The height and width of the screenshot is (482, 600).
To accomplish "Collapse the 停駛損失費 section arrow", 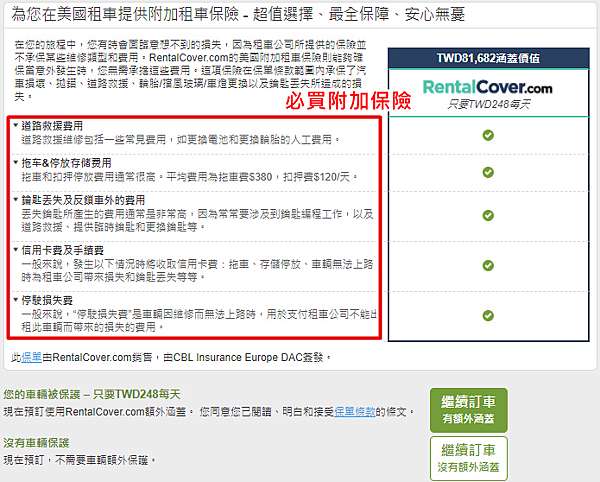I will (16, 300).
